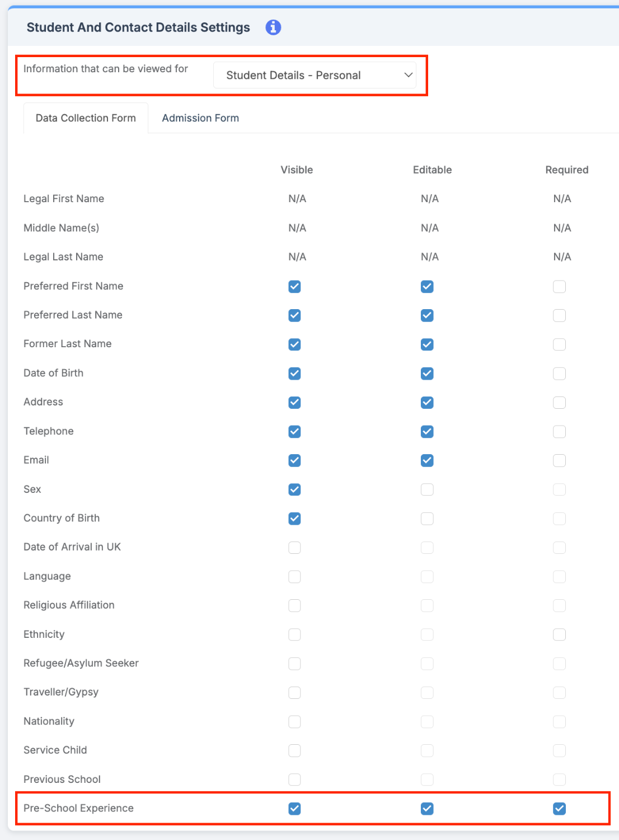Check Required for Religious Affiliation
The image size is (619, 840).
pos(559,605)
